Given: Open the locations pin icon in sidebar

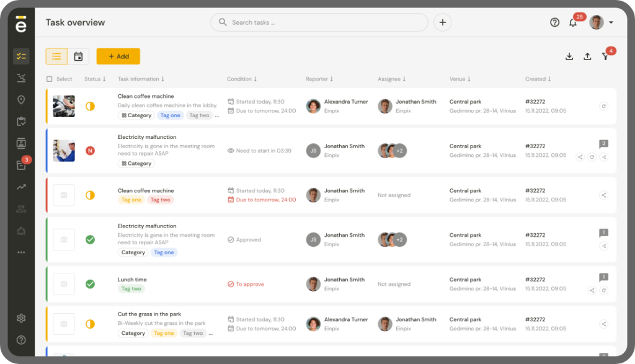Looking at the screenshot, I should pos(21,100).
